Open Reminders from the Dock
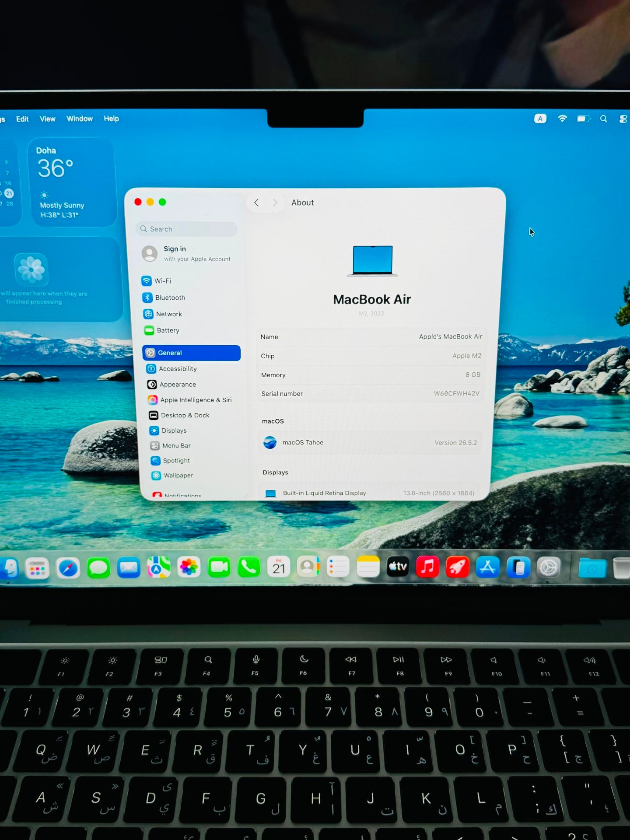 (x=338, y=567)
